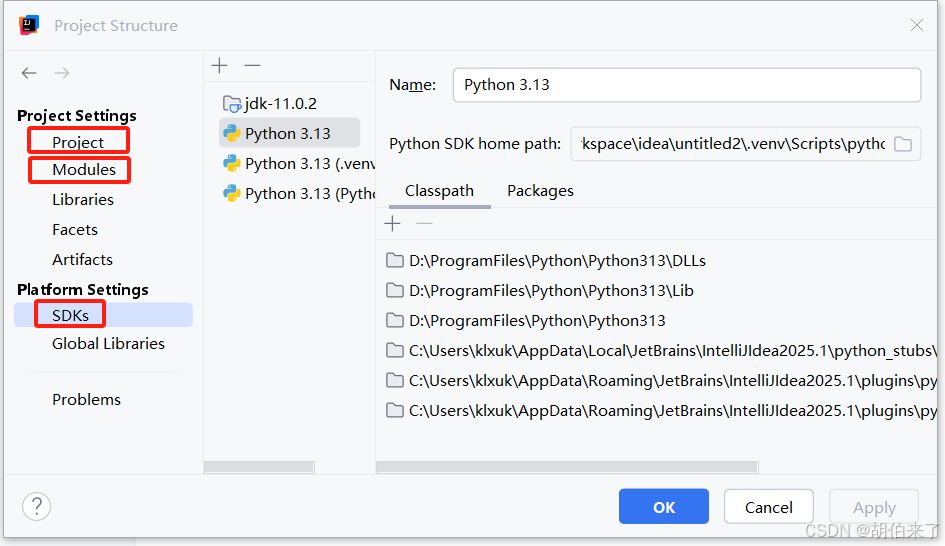Select the python_stubs classpath entry
Image resolution: width=945 pixels, height=546 pixels.
point(673,350)
